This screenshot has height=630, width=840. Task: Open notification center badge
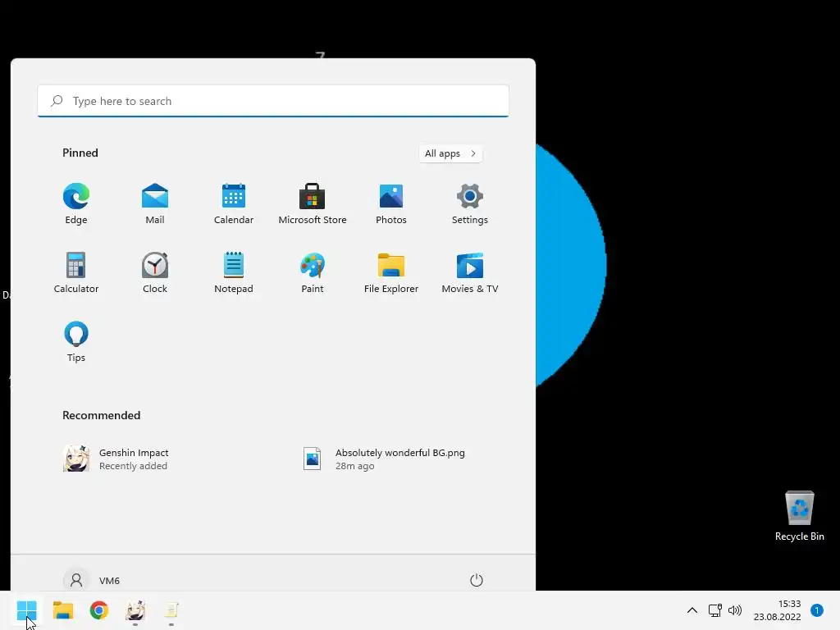point(817,610)
